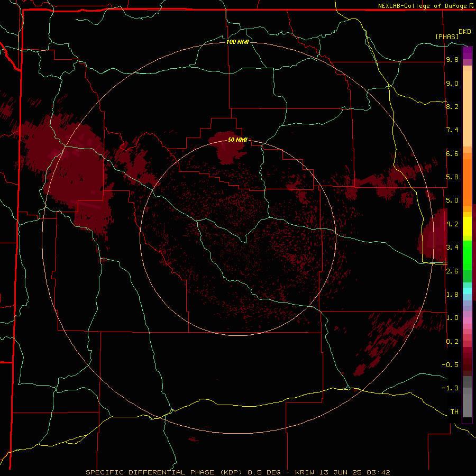Click the 1.0 scale value
This screenshot has height=476, width=476.
coord(452,318)
